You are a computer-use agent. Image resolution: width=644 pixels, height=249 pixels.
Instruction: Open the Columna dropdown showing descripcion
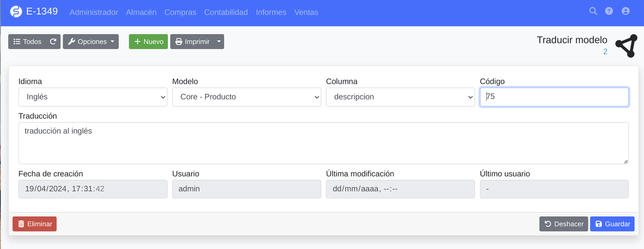pyautogui.click(x=400, y=97)
